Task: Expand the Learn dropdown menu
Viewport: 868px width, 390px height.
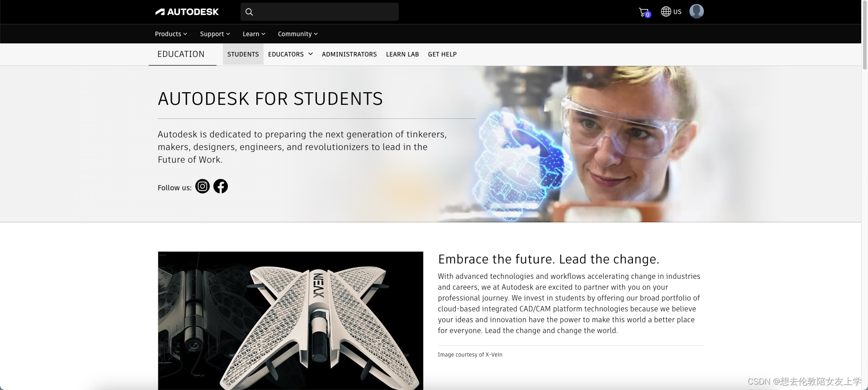Action: (x=254, y=34)
